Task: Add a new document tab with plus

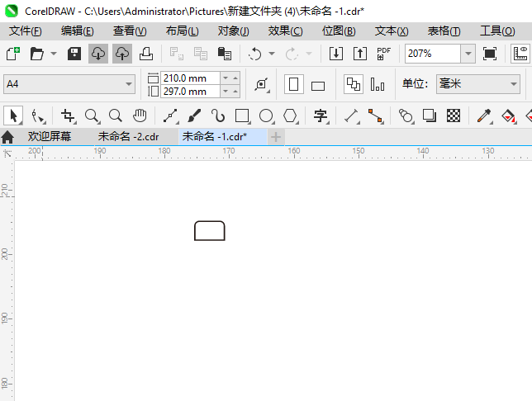Action: coord(276,137)
